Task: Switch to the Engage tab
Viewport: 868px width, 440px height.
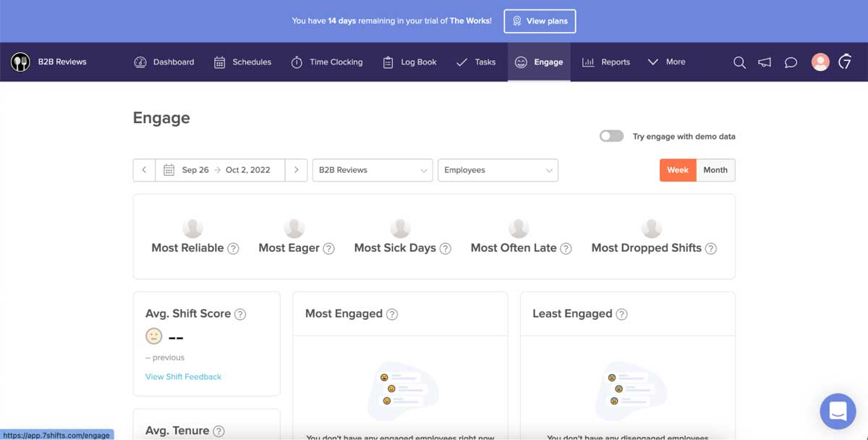Action: [539, 62]
